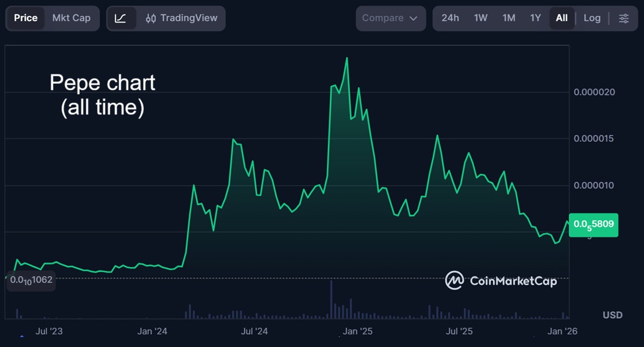Toggle Price mode on the chart

click(x=26, y=18)
